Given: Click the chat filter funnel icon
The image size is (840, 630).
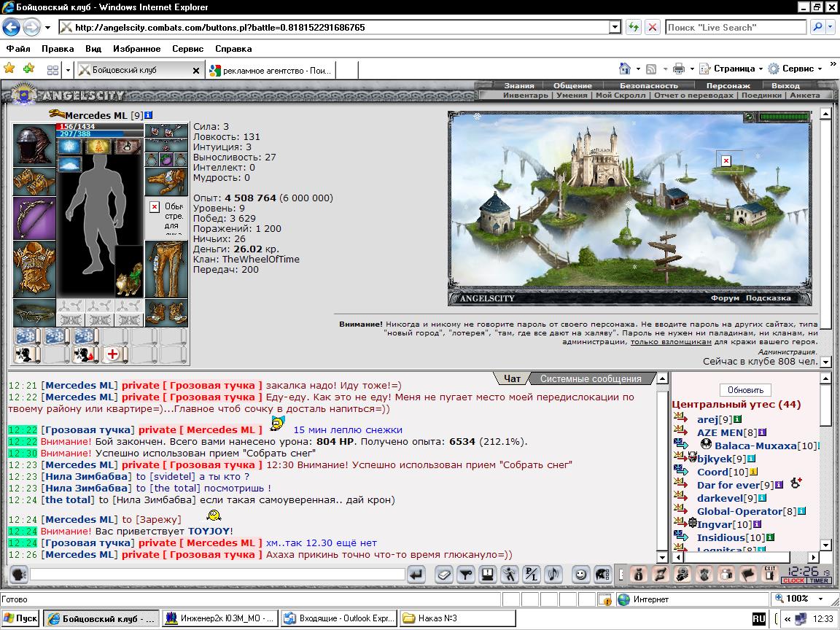Looking at the screenshot, I should (x=465, y=575).
